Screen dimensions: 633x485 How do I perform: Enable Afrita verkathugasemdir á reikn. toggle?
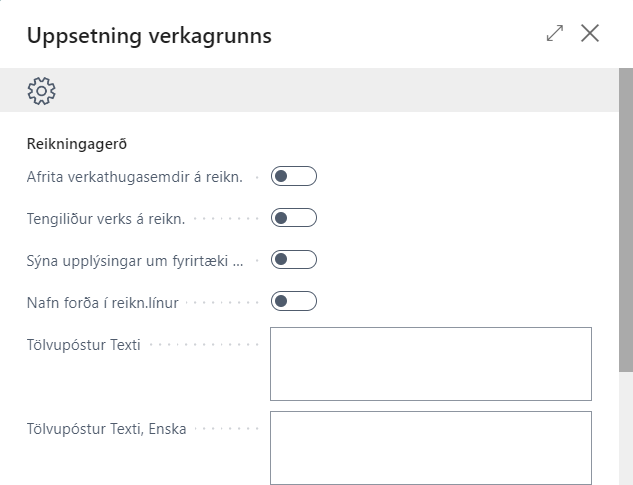pyautogui.click(x=294, y=177)
